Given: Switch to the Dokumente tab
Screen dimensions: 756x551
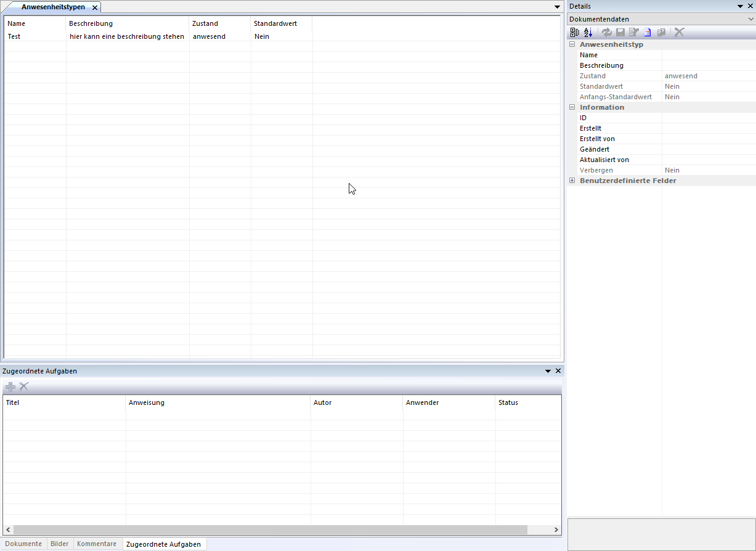Looking at the screenshot, I should click(23, 544).
